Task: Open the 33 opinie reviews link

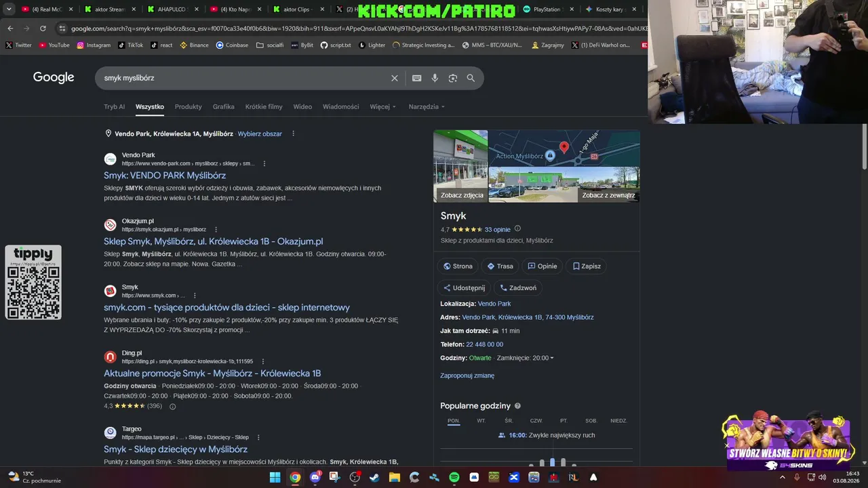Action: tap(498, 230)
